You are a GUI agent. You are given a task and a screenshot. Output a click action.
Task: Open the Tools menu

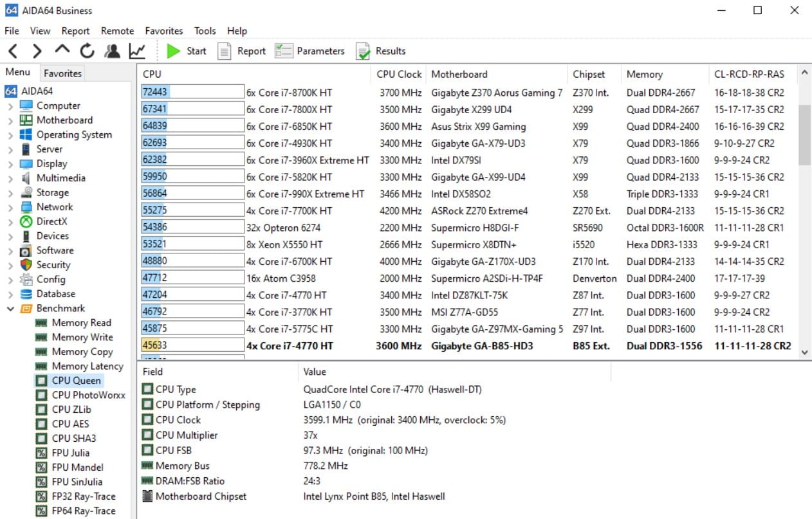coord(205,31)
